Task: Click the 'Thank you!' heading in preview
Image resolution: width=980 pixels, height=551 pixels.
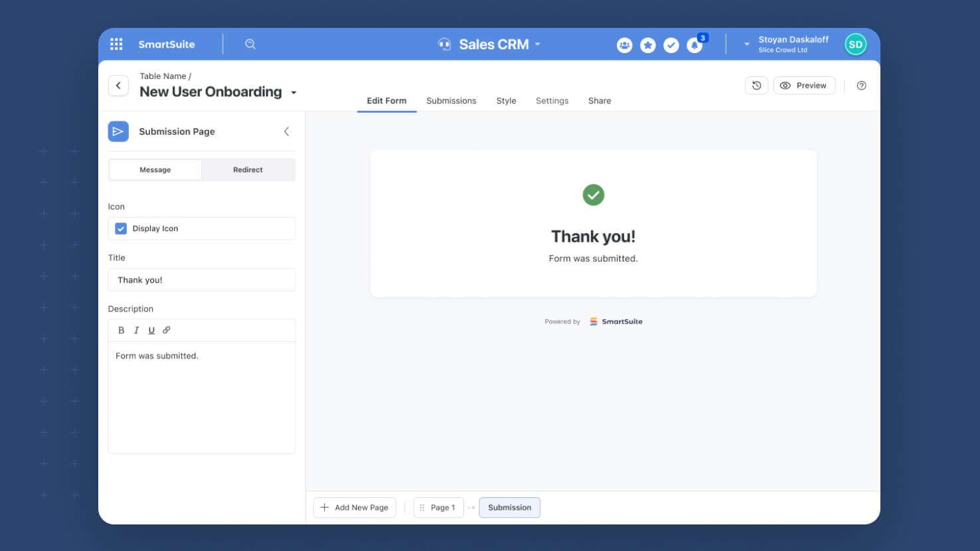Action: (594, 236)
